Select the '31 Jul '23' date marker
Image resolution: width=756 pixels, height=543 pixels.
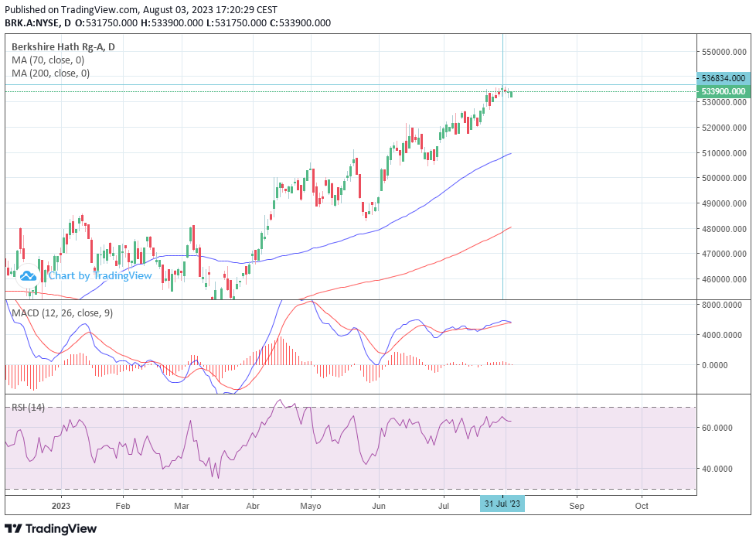[x=502, y=504]
